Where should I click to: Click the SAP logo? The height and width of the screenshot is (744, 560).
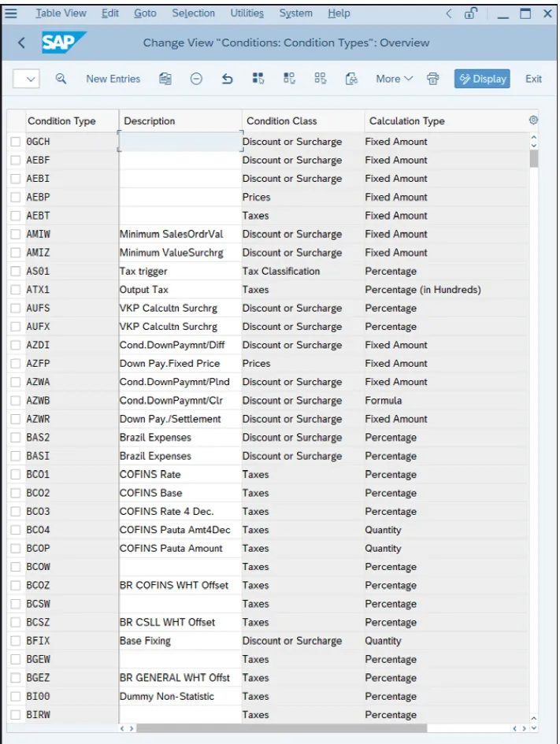63,43
